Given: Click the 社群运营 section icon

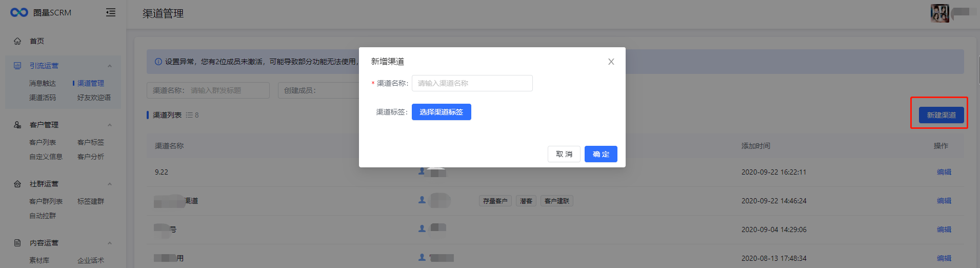Looking at the screenshot, I should [x=17, y=184].
